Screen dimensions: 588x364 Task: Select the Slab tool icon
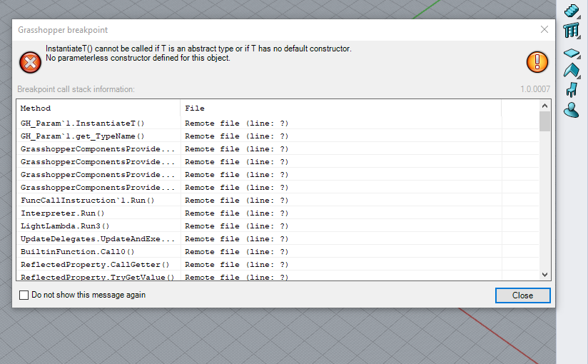click(x=572, y=54)
